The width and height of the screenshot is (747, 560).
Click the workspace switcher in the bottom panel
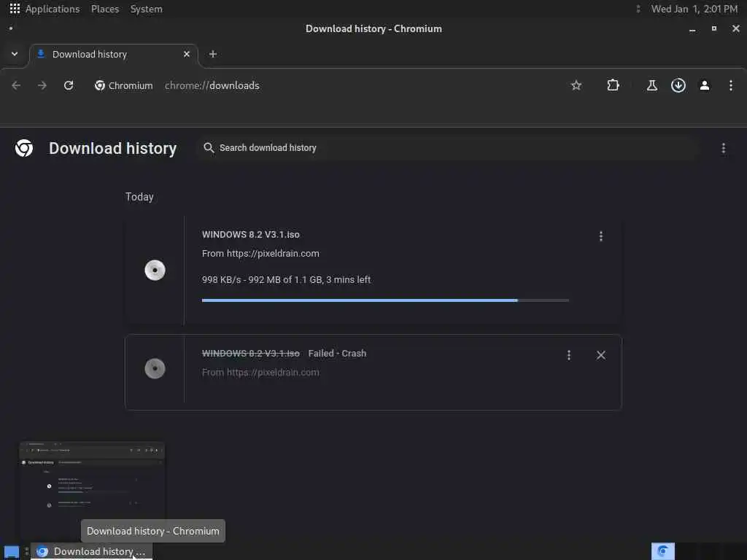pyautogui.click(x=698, y=551)
